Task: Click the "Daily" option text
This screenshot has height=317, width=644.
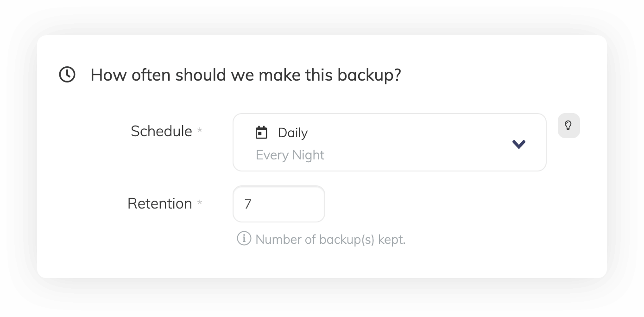Action: [x=292, y=133]
